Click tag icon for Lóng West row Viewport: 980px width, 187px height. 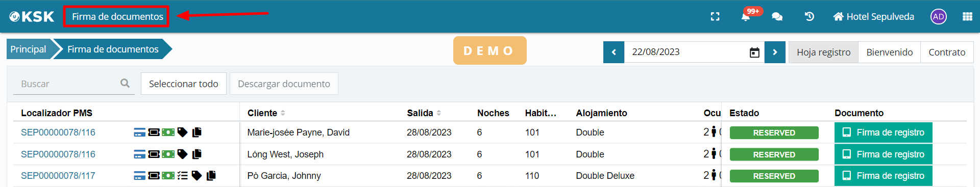182,154
